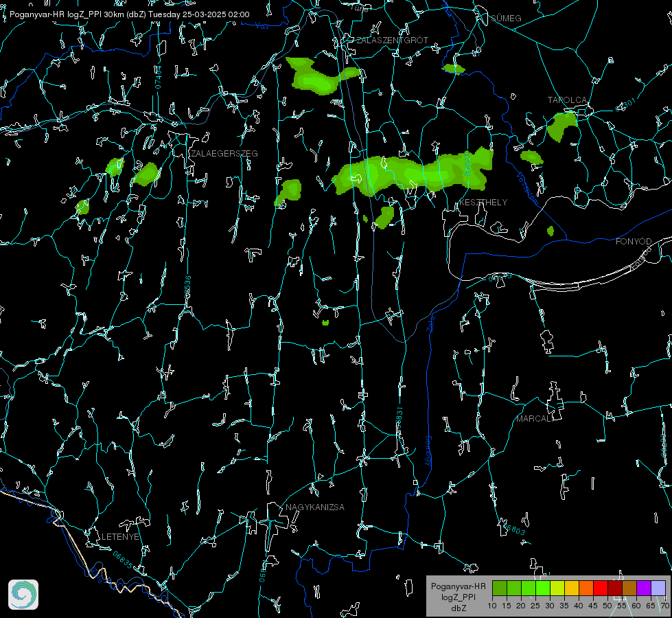
Task: Click the SÜMEG city label
Action: click(x=506, y=18)
